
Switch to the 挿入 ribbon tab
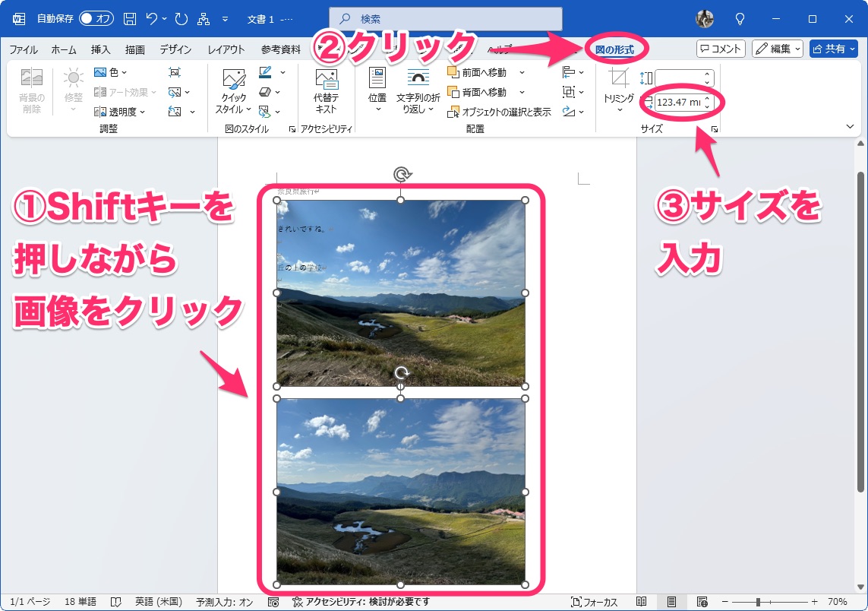[99, 48]
